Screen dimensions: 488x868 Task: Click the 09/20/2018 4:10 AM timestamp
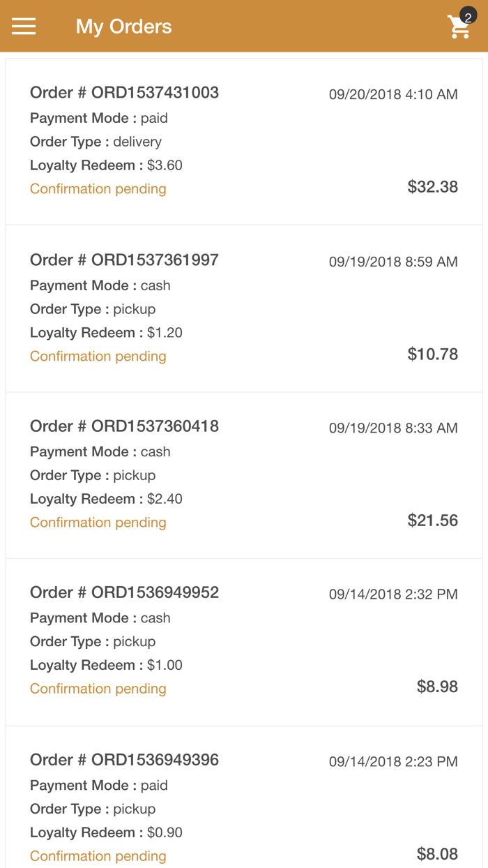(393, 95)
